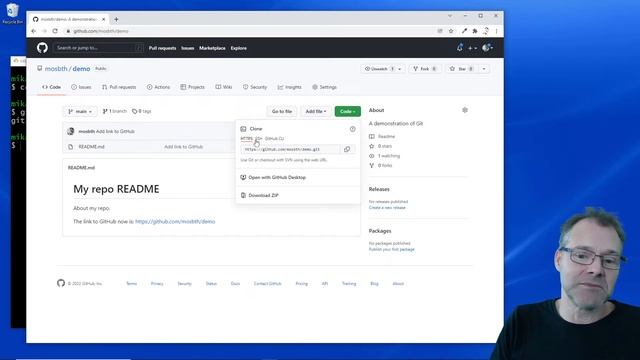Open the repository Settings tab
Screen dimensions: 640x360
click(x=324, y=87)
